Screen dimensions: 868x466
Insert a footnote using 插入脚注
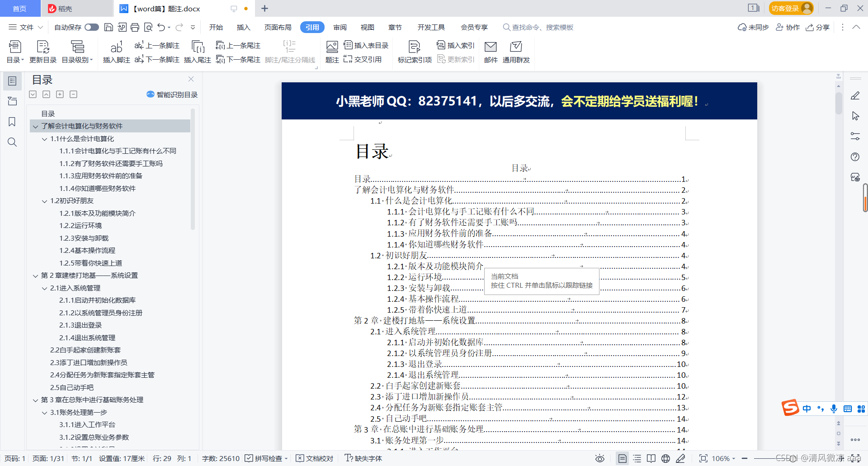point(116,51)
